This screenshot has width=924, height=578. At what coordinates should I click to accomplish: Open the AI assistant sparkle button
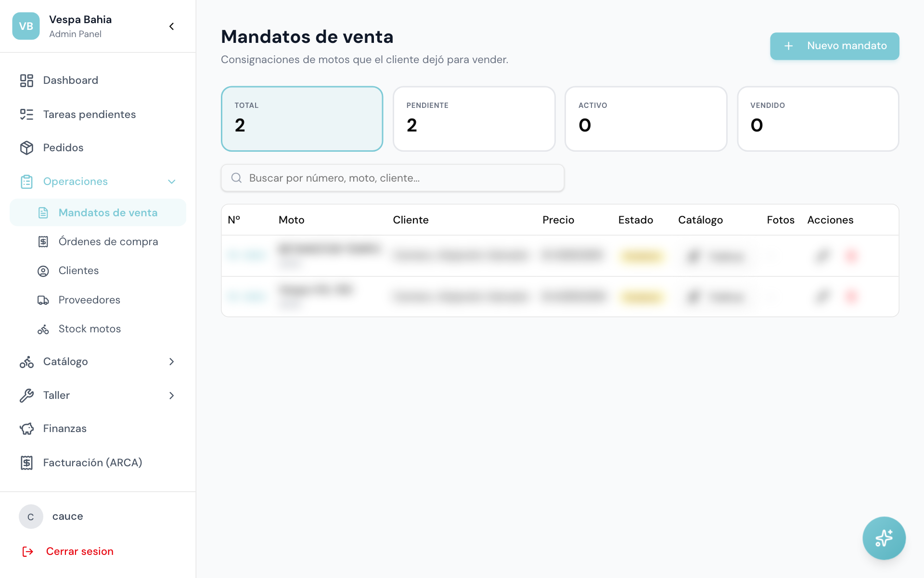pyautogui.click(x=884, y=538)
